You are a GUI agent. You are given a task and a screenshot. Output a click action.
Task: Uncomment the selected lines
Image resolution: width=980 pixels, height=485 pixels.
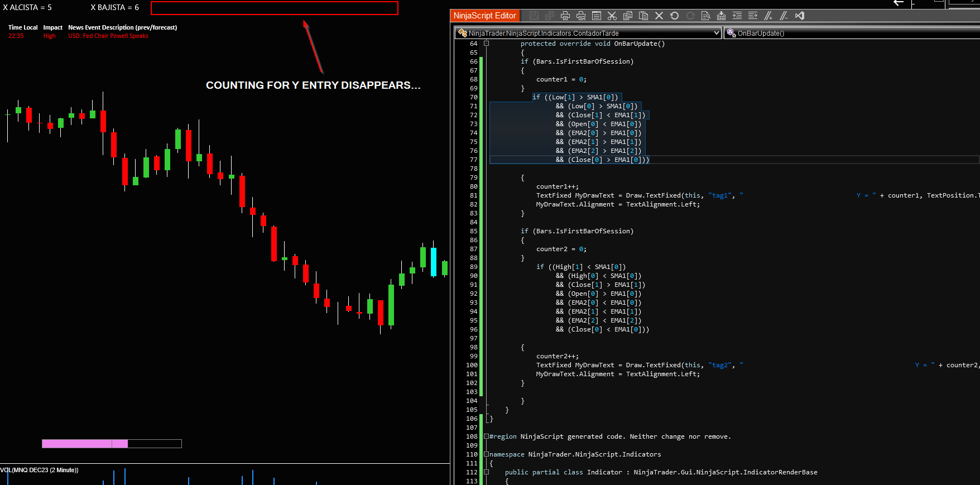[784, 16]
